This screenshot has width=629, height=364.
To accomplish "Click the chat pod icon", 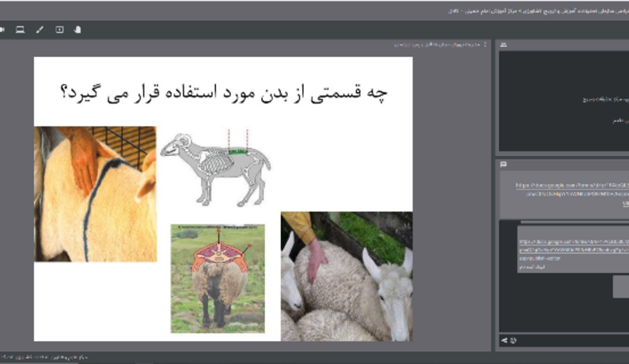I will 503,164.
